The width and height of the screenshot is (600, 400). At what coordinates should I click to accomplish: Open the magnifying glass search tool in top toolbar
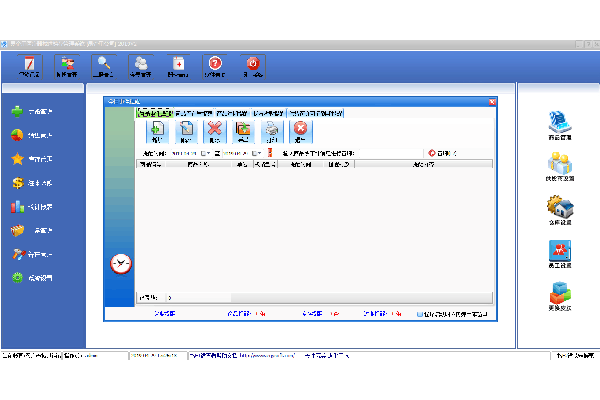pos(103,67)
